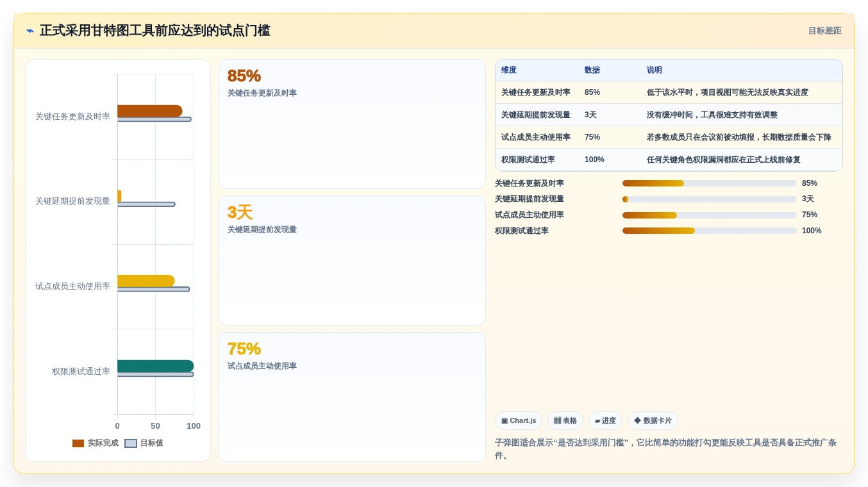Click the teal 权限测试通过率 chart bar
Image resolution: width=868 pixels, height=487 pixels.
(155, 366)
